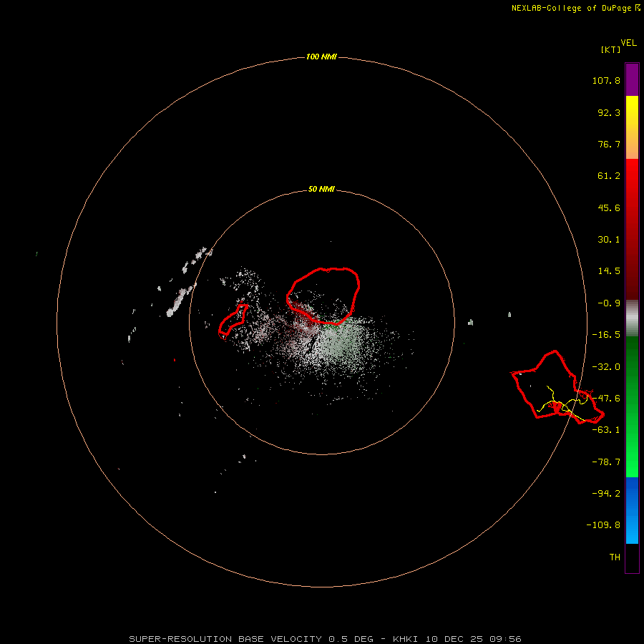The height and width of the screenshot is (644, 644).
Task: Click the large red island outline at center
Action: [323, 296]
